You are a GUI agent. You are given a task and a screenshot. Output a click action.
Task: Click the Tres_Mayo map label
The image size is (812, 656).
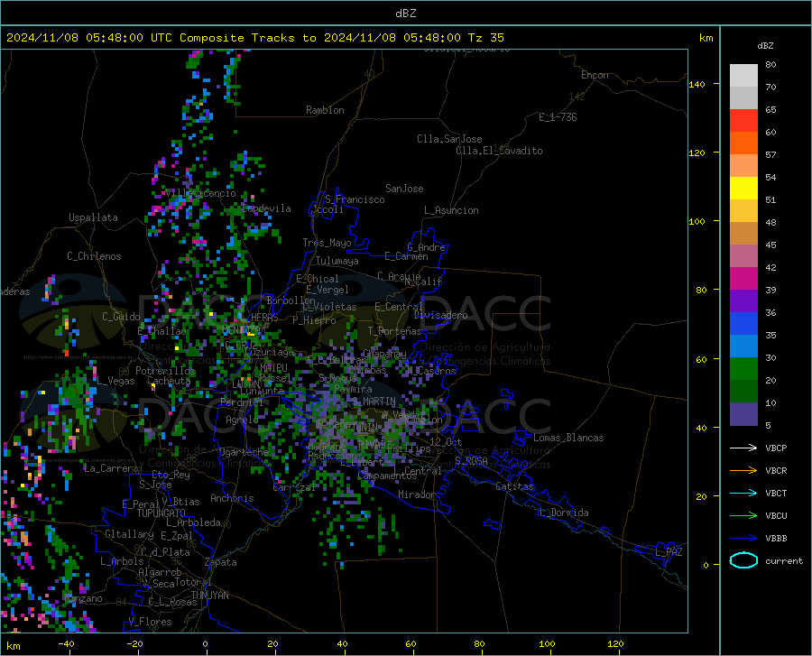pos(327,243)
